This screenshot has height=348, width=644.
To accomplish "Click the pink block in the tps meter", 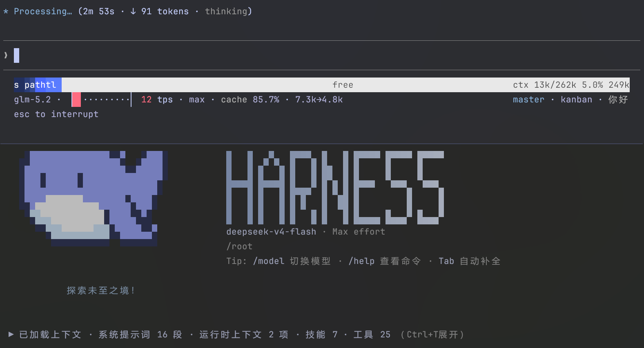I will [76, 100].
